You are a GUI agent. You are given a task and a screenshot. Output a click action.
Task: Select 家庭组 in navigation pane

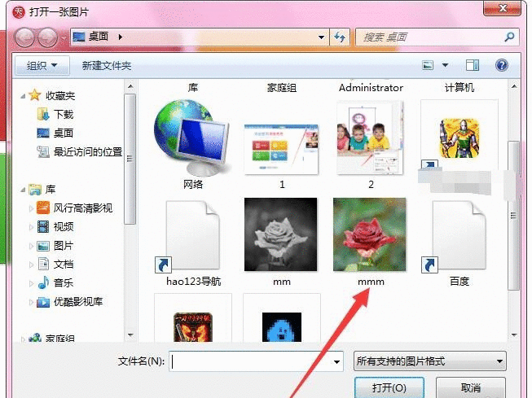click(59, 338)
